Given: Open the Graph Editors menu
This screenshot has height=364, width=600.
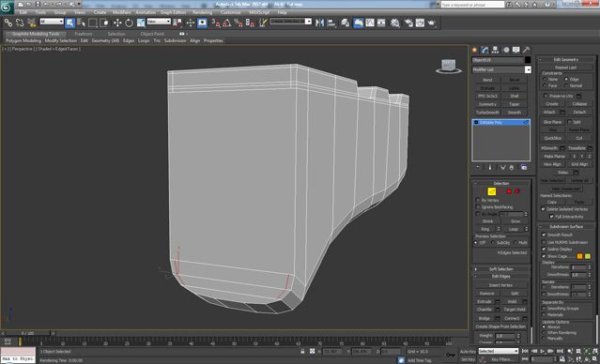Looking at the screenshot, I should click(x=173, y=12).
